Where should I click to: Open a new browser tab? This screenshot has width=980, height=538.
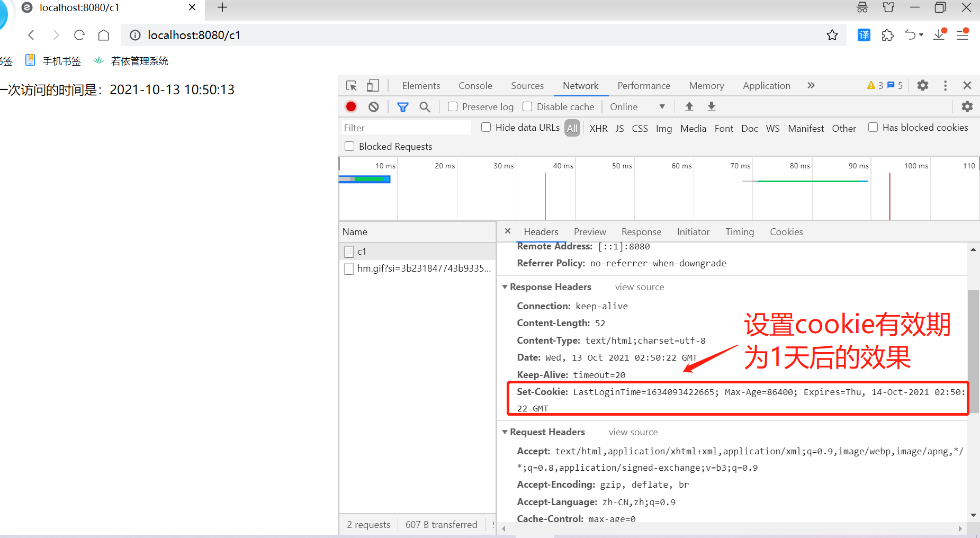click(222, 7)
